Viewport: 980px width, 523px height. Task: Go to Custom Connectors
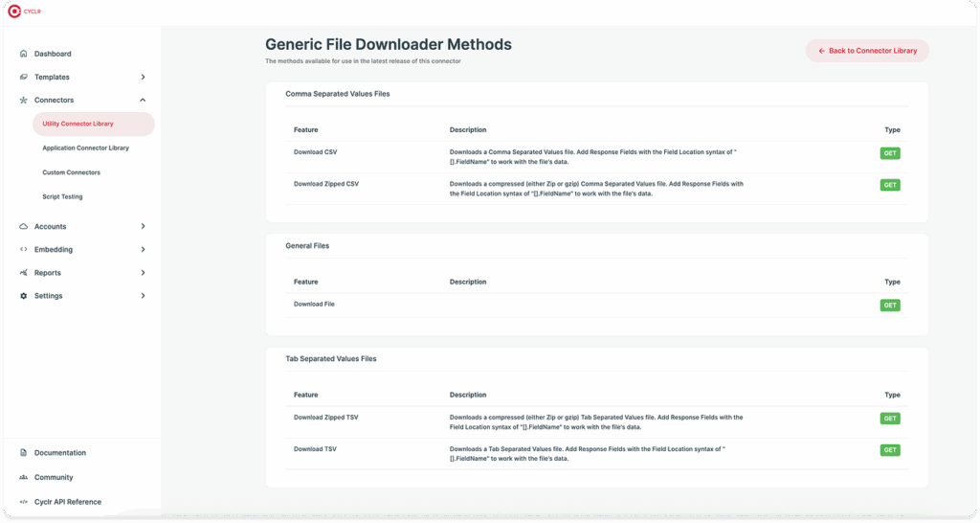pyautogui.click(x=71, y=172)
